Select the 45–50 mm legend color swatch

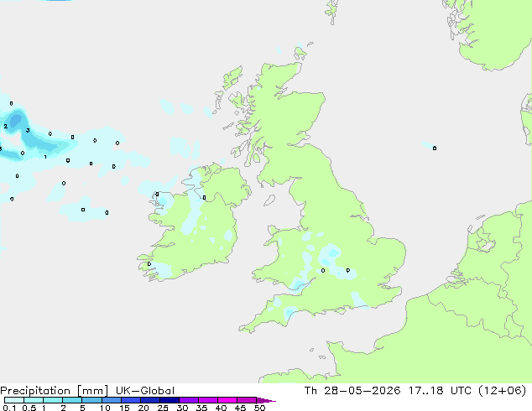coord(247,400)
